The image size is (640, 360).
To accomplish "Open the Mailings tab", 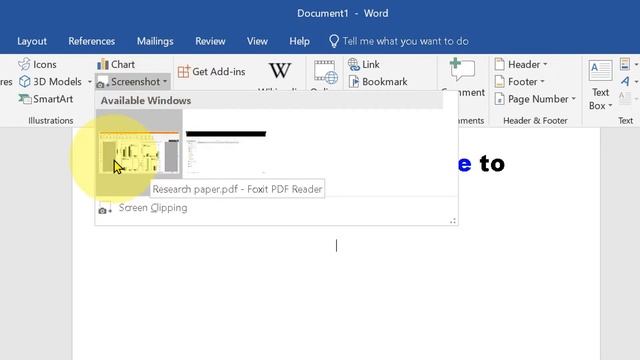I will pyautogui.click(x=155, y=41).
